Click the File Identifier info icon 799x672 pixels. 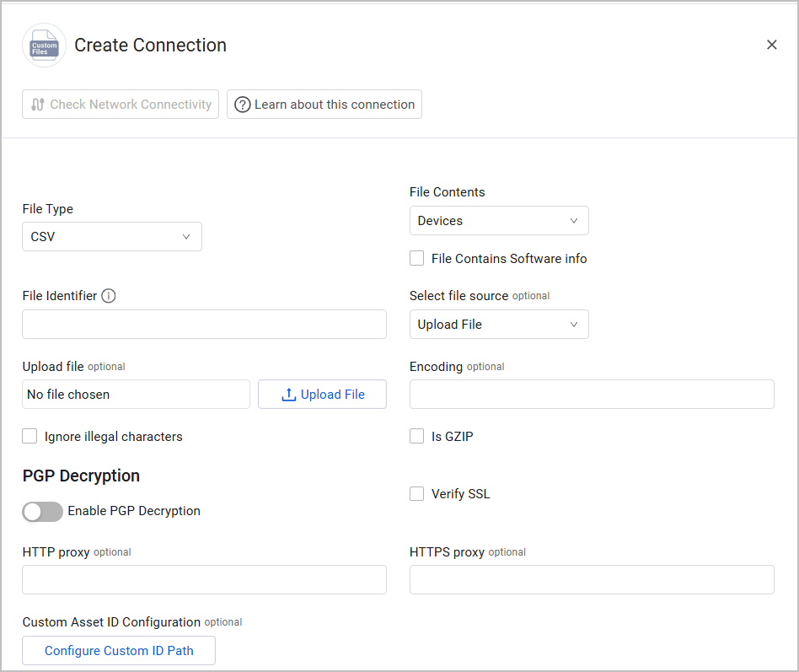[x=109, y=296]
